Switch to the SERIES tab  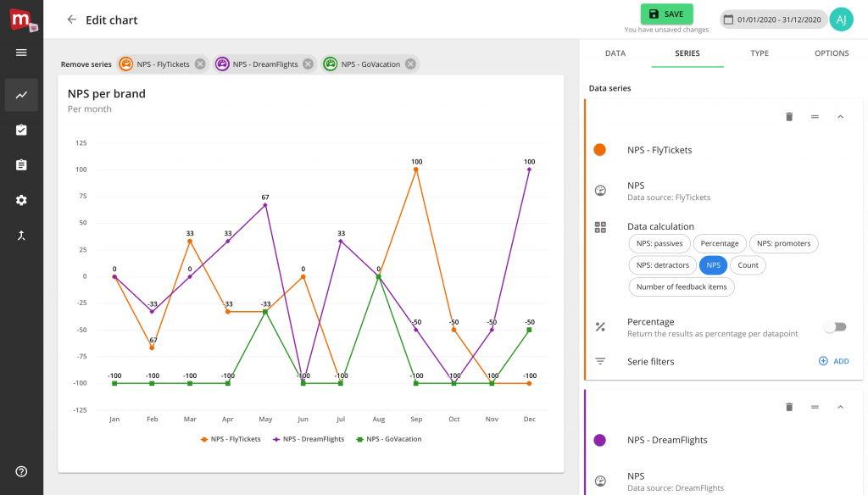coord(687,53)
